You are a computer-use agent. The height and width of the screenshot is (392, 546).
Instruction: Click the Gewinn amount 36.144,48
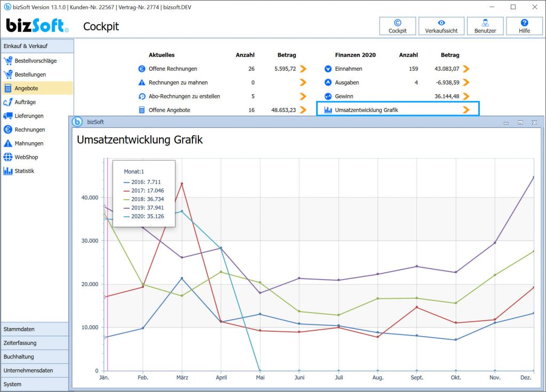click(x=447, y=96)
